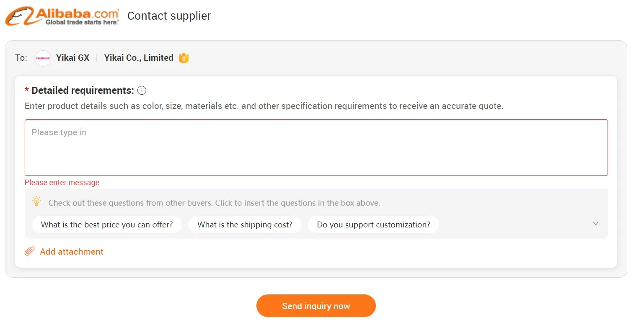Click the info icon beside Detailed requirements
Image resolution: width=644 pixels, height=325 pixels.
click(x=142, y=90)
